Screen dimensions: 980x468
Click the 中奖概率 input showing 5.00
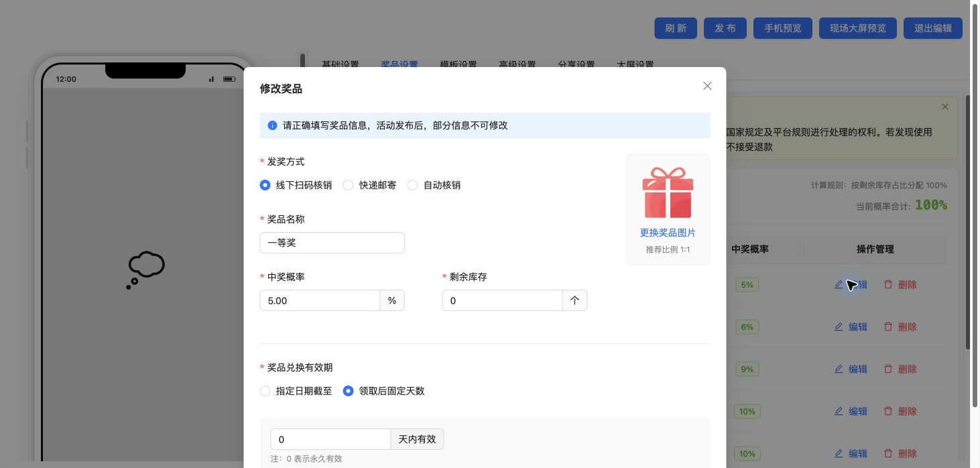320,300
